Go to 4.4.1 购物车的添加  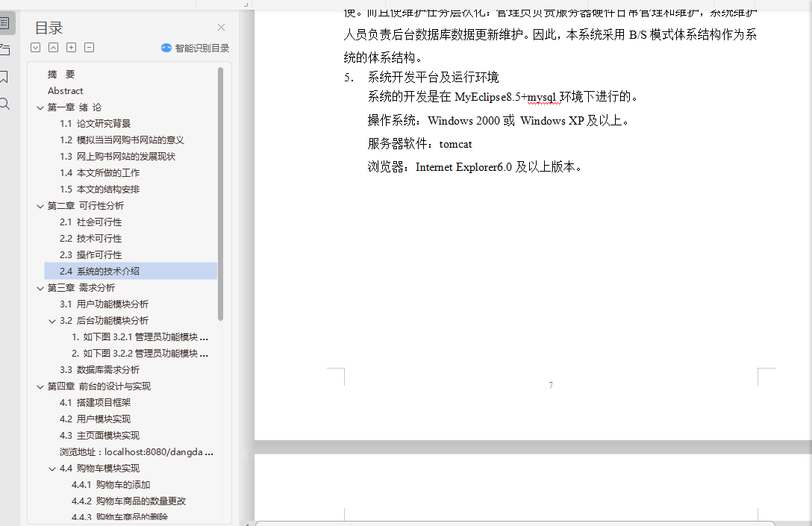pyautogui.click(x=110, y=484)
